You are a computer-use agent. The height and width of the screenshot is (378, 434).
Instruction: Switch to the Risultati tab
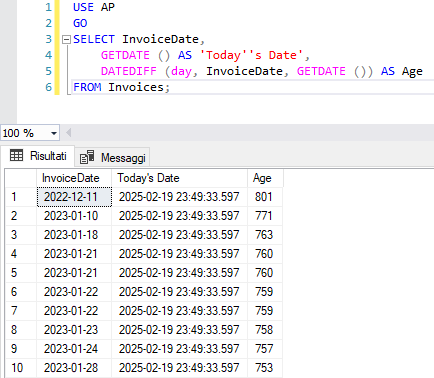[38, 156]
